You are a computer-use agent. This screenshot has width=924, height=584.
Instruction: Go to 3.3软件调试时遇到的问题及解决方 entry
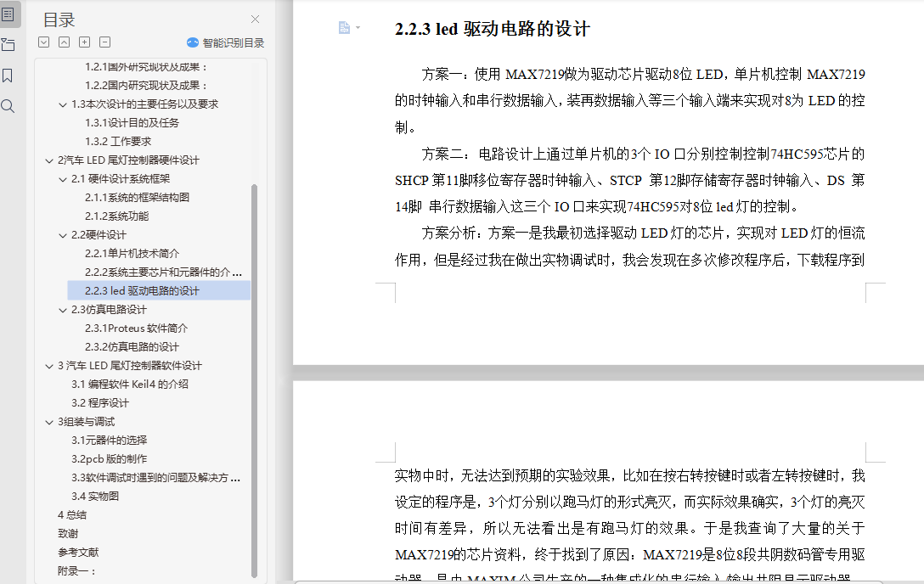tap(156, 477)
